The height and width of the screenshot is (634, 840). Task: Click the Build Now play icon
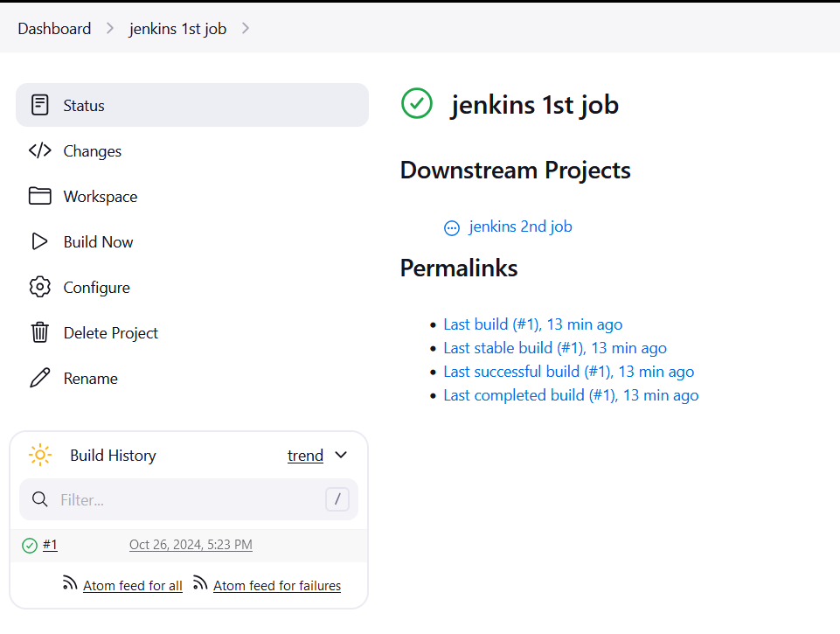coord(39,241)
